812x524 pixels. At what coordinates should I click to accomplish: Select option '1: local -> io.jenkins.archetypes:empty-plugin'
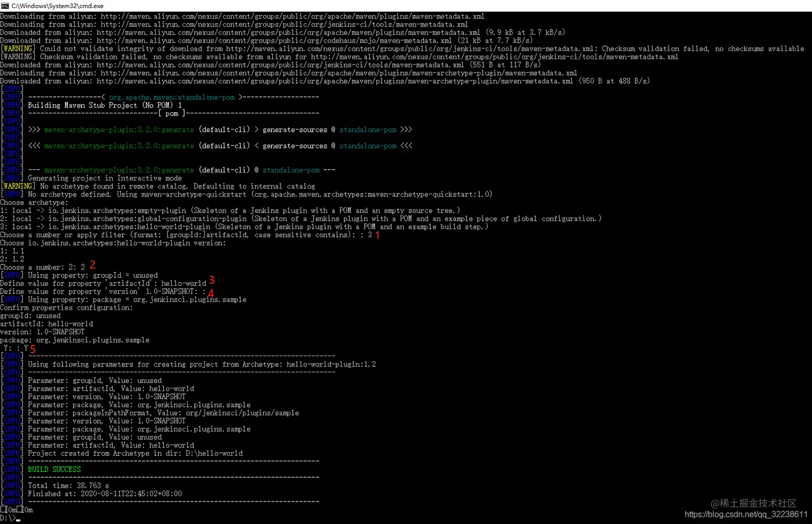230,211
